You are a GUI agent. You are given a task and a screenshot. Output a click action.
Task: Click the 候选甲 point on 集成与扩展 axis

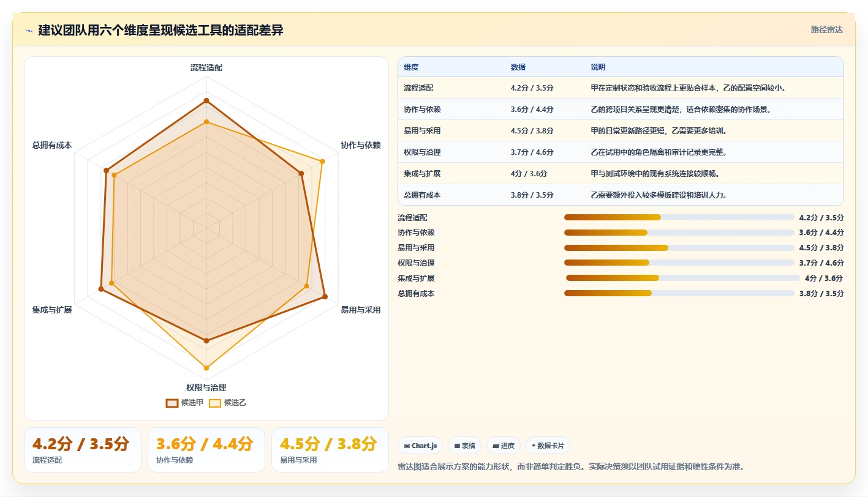coord(101,289)
